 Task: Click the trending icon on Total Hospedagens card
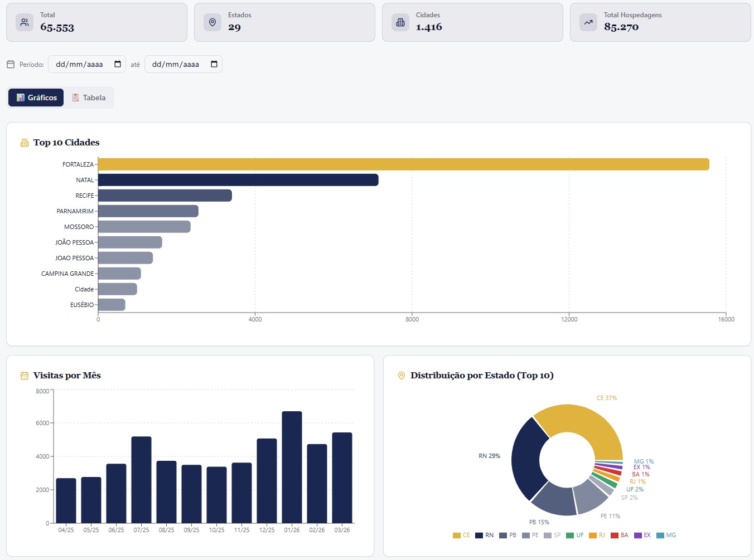[x=588, y=22]
